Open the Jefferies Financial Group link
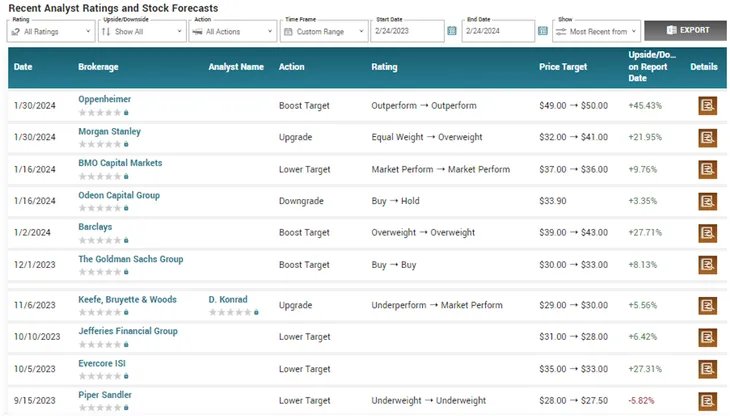This screenshot has width=730, height=416. coord(128,331)
